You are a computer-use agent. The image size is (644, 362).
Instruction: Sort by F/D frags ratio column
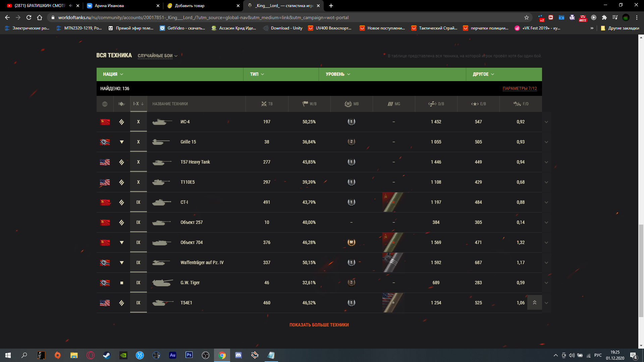coord(521,104)
